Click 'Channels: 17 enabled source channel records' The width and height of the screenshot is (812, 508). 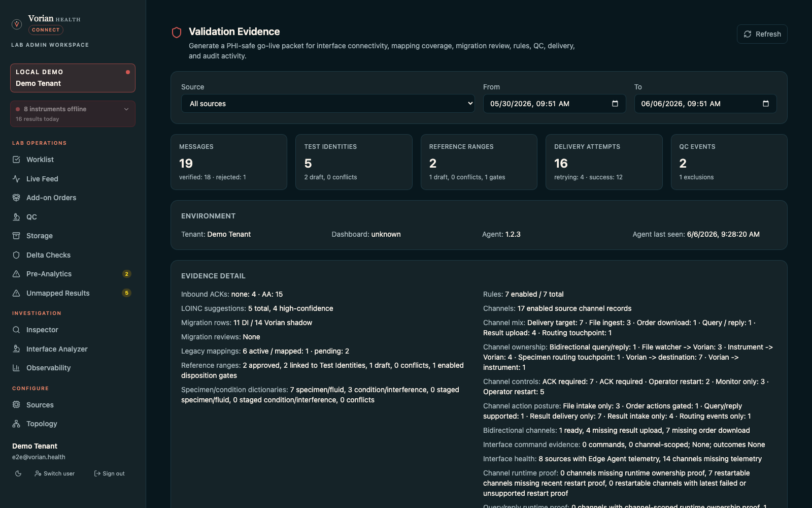557,308
